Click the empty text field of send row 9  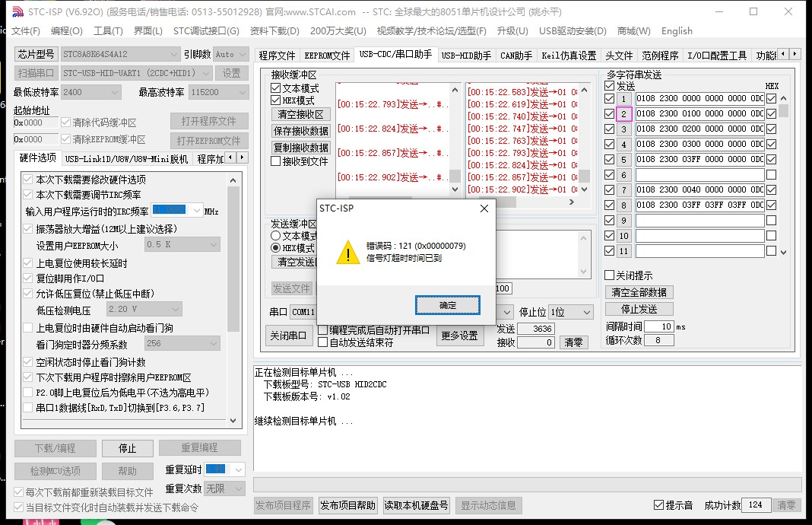click(x=699, y=221)
